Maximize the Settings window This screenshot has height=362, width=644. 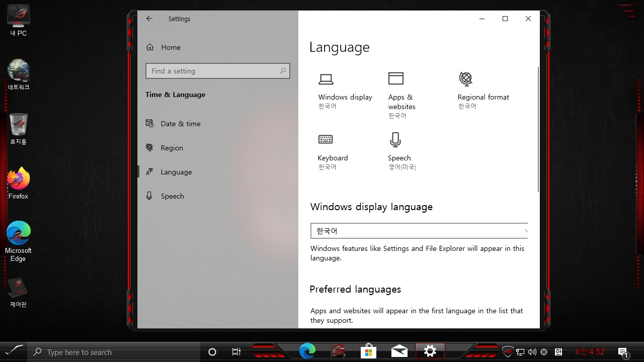point(505,19)
